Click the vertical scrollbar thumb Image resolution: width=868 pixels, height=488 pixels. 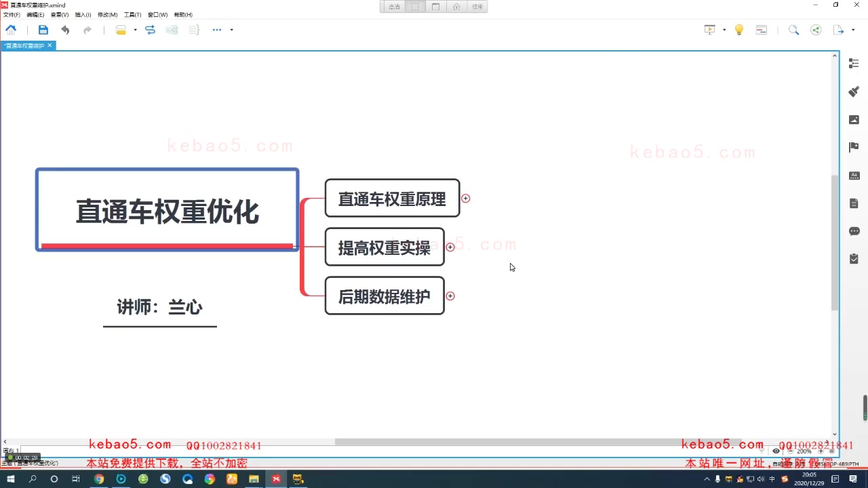coord(835,243)
